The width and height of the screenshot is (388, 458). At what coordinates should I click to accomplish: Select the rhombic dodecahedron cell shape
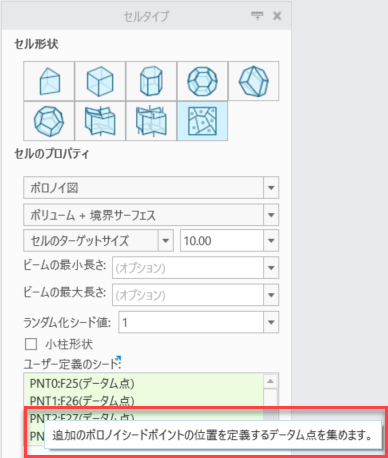coord(254,81)
